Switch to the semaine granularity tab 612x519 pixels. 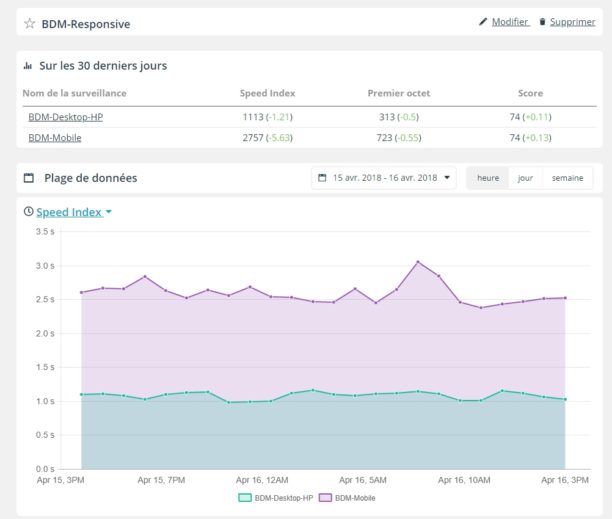pos(567,178)
